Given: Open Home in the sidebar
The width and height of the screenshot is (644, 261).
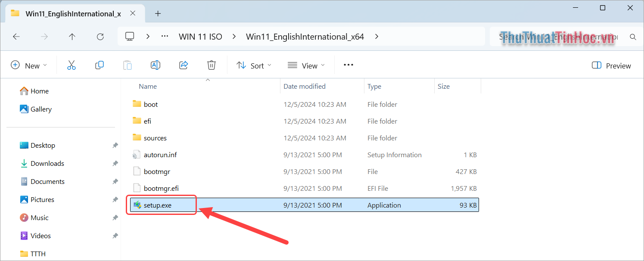Looking at the screenshot, I should pyautogui.click(x=34, y=91).
